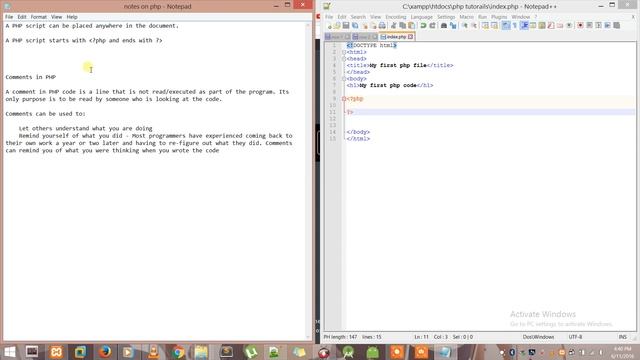Click the Print icon in Notepad++ toolbar
This screenshot has height=360, width=640.
(382, 26)
